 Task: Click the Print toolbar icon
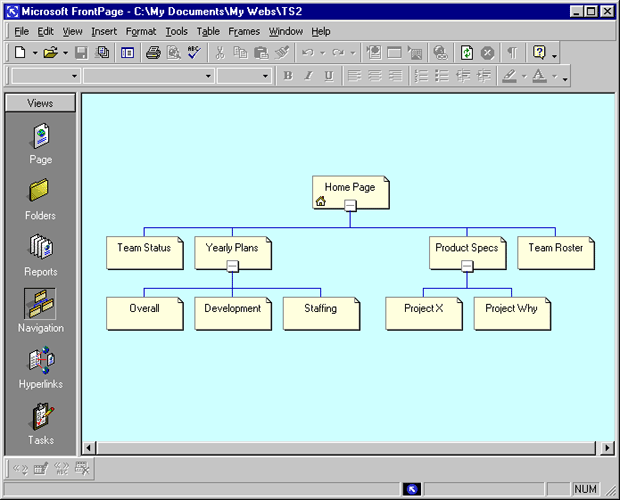click(153, 52)
